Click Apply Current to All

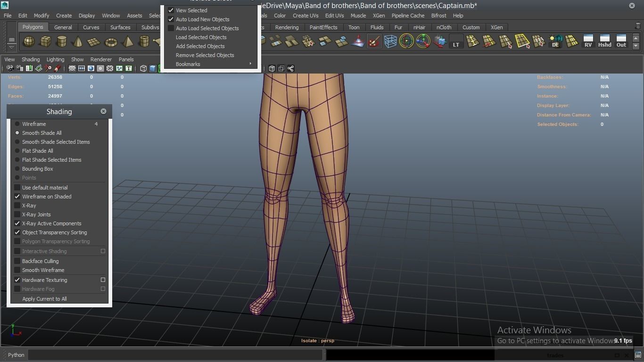[x=44, y=299]
